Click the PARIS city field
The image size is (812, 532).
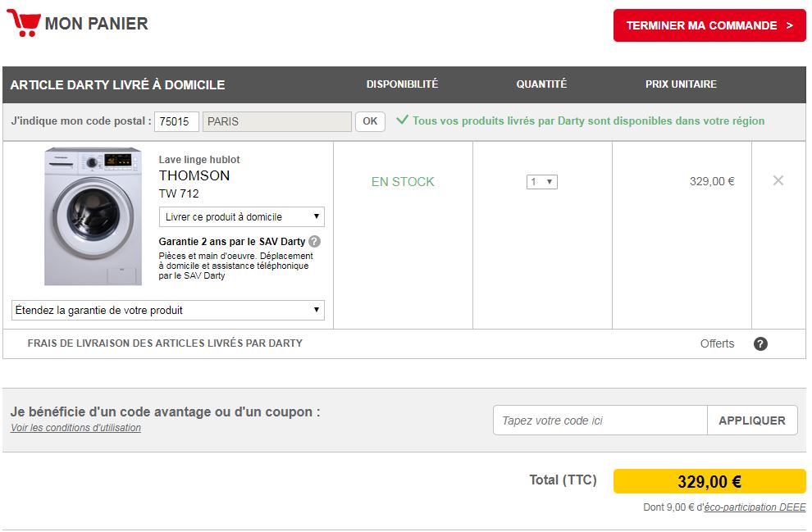(x=276, y=121)
